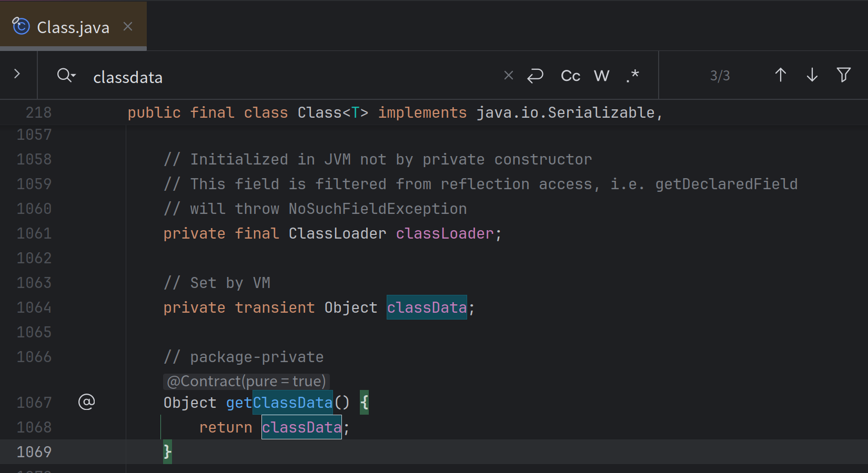Viewport: 868px width, 473px height.
Task: Click the classLoader field name
Action: [445, 233]
